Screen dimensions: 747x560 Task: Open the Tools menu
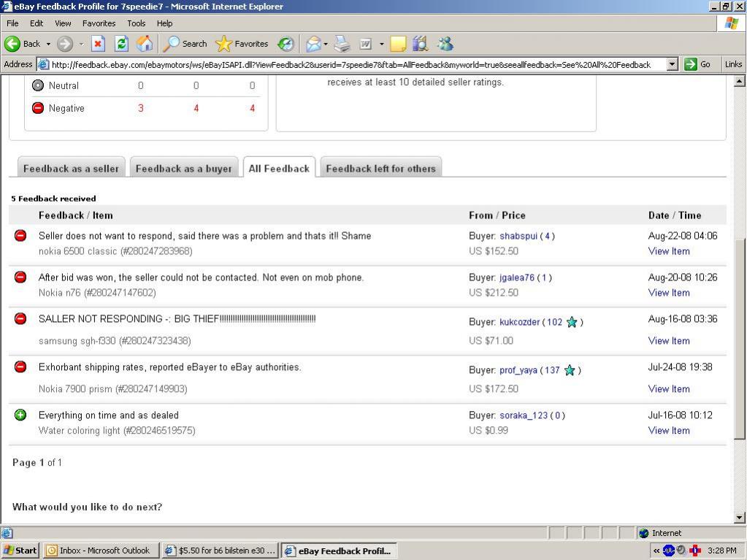pyautogui.click(x=136, y=23)
